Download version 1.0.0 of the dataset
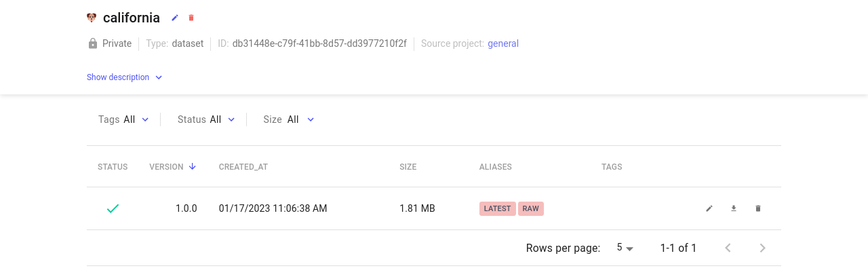868x279 pixels. click(734, 208)
